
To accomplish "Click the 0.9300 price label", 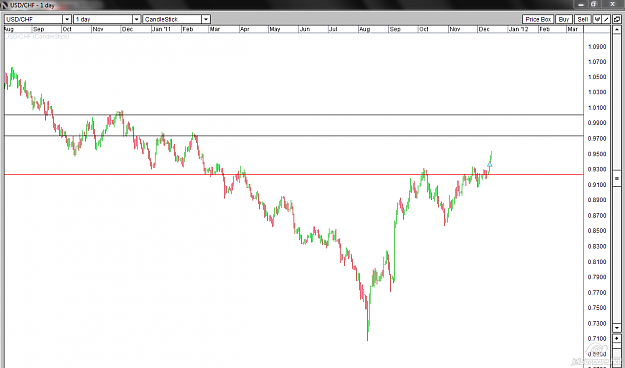I will (597, 169).
